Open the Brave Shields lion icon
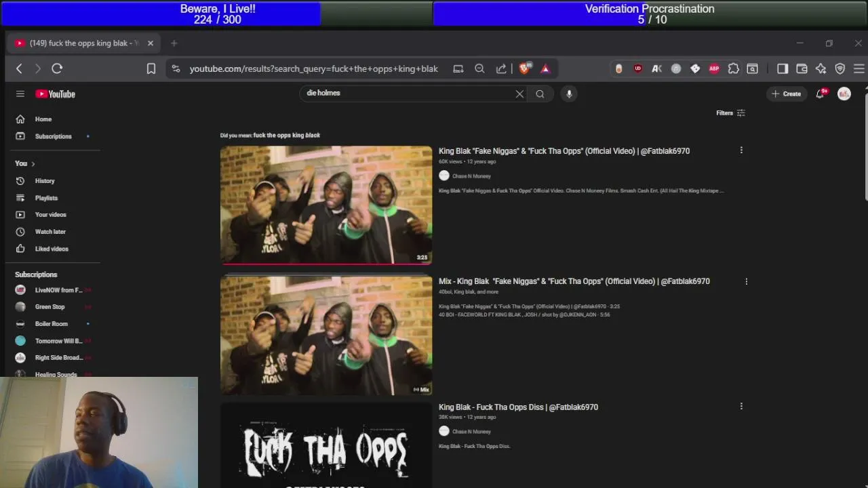Screen dimensions: 868x488 tap(524, 68)
